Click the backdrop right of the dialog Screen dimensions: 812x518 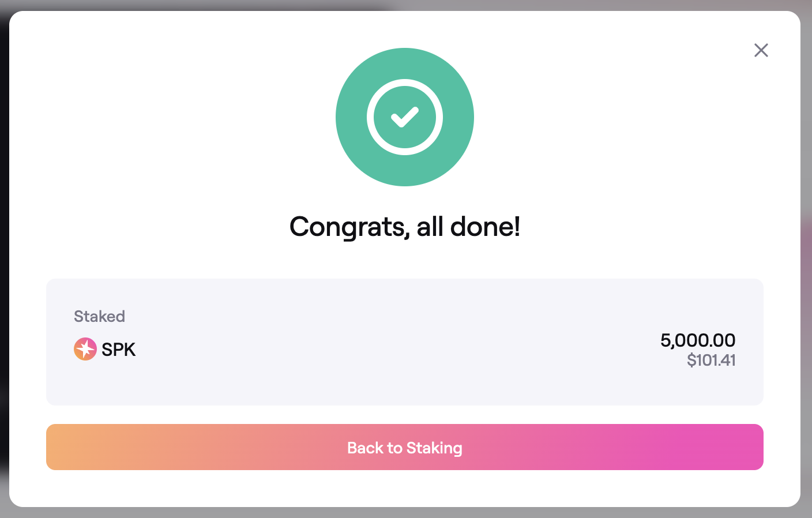point(806,260)
